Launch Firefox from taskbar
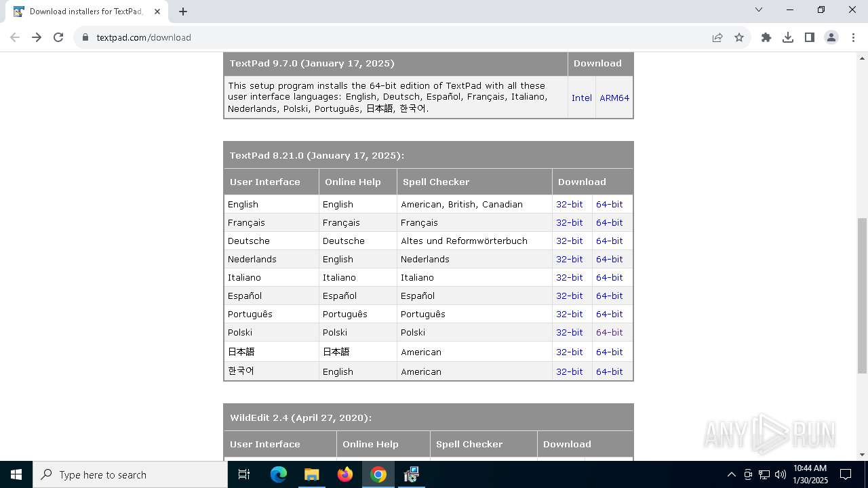The image size is (868, 488). tap(345, 474)
